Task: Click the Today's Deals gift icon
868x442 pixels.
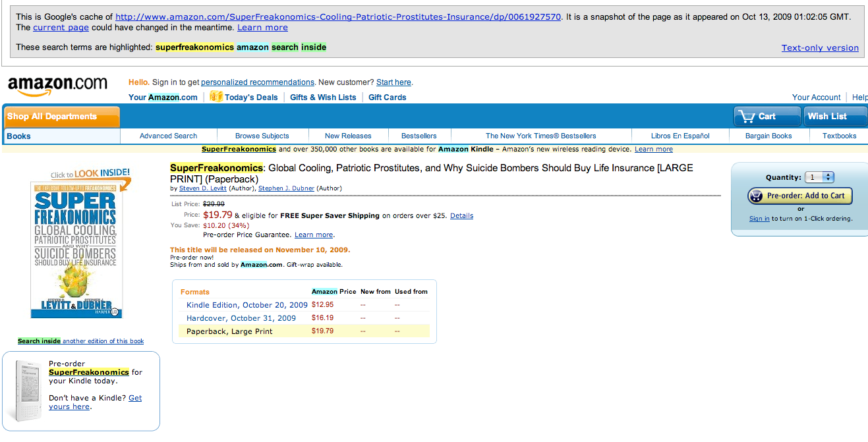Action: [x=216, y=97]
